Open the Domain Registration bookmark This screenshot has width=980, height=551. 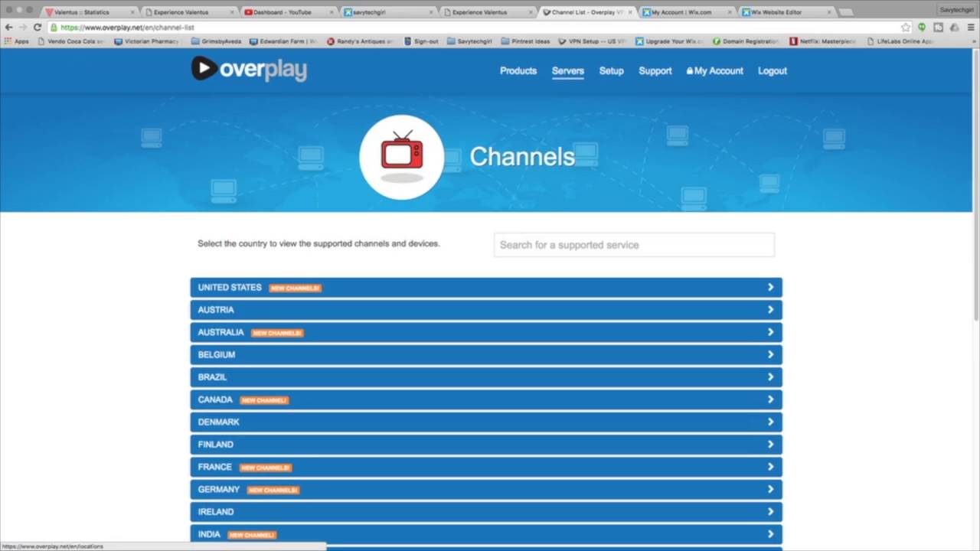coord(745,41)
